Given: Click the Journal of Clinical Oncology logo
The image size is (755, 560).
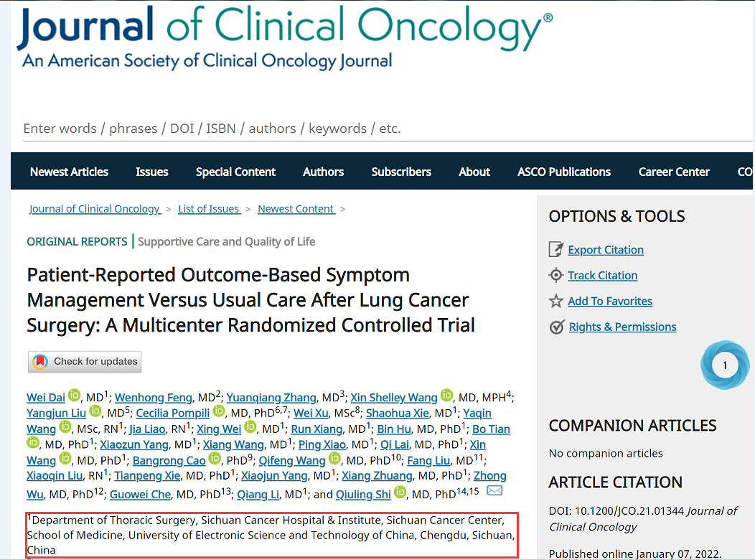Looking at the screenshot, I should [x=283, y=37].
